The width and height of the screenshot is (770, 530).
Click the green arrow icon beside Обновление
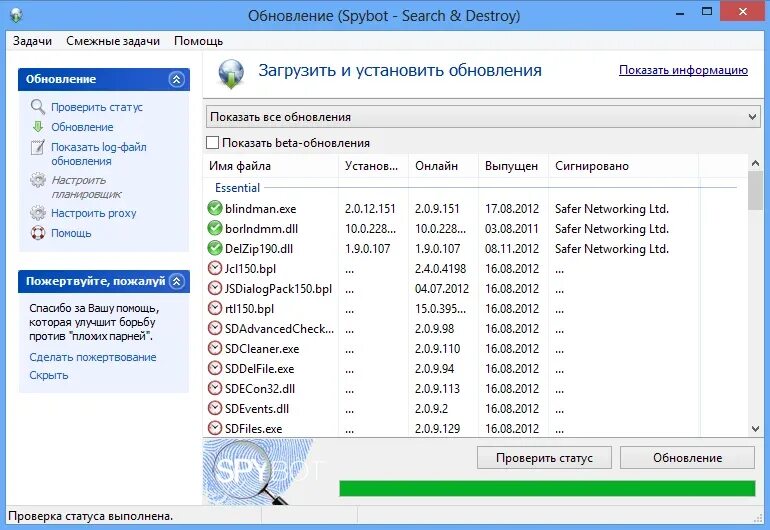(38, 127)
